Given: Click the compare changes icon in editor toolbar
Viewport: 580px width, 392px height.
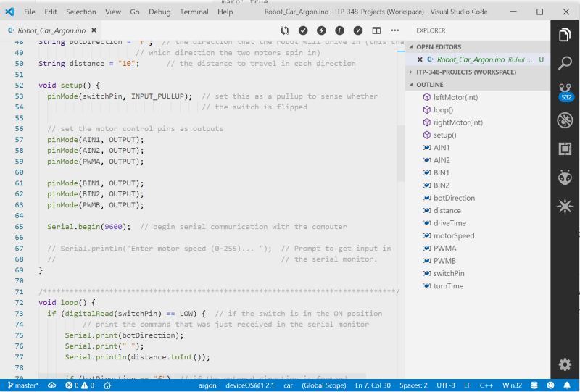Looking at the screenshot, I should point(284,30).
